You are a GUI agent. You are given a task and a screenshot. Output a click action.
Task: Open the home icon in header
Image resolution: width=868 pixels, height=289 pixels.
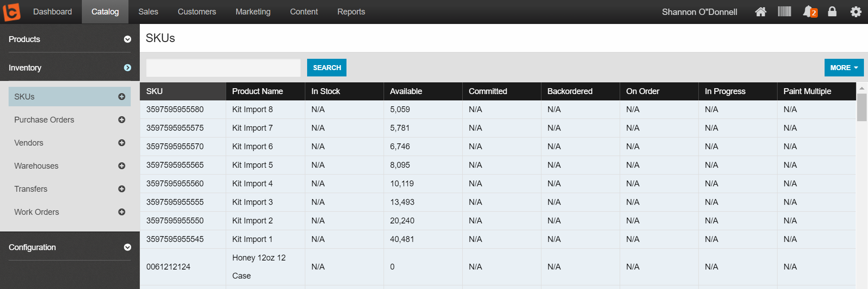coord(761,12)
